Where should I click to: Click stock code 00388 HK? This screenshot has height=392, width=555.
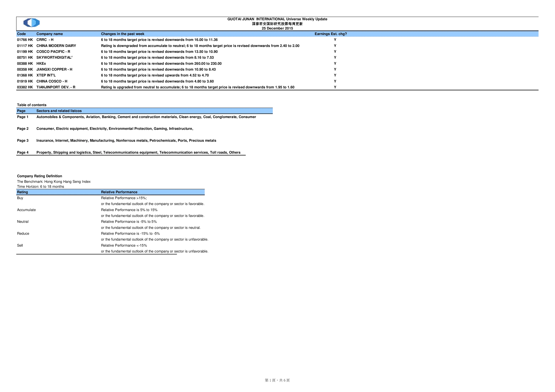pos(25,63)
